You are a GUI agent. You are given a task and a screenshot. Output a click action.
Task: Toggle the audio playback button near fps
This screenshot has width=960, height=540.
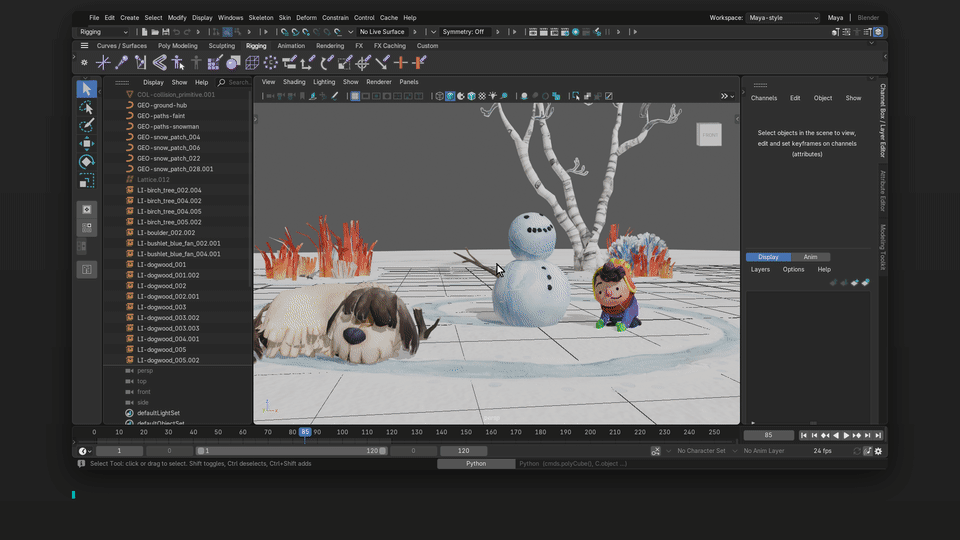coord(868,451)
